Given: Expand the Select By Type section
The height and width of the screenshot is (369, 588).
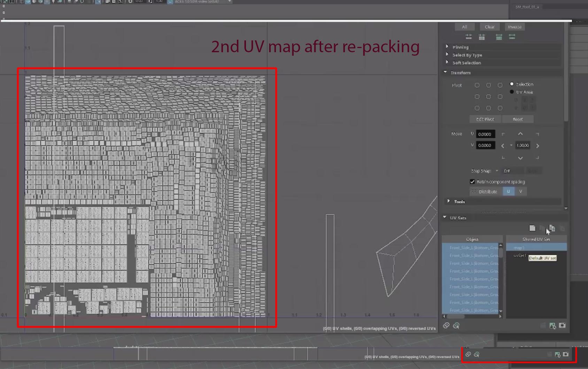Looking at the screenshot, I should click(x=447, y=55).
